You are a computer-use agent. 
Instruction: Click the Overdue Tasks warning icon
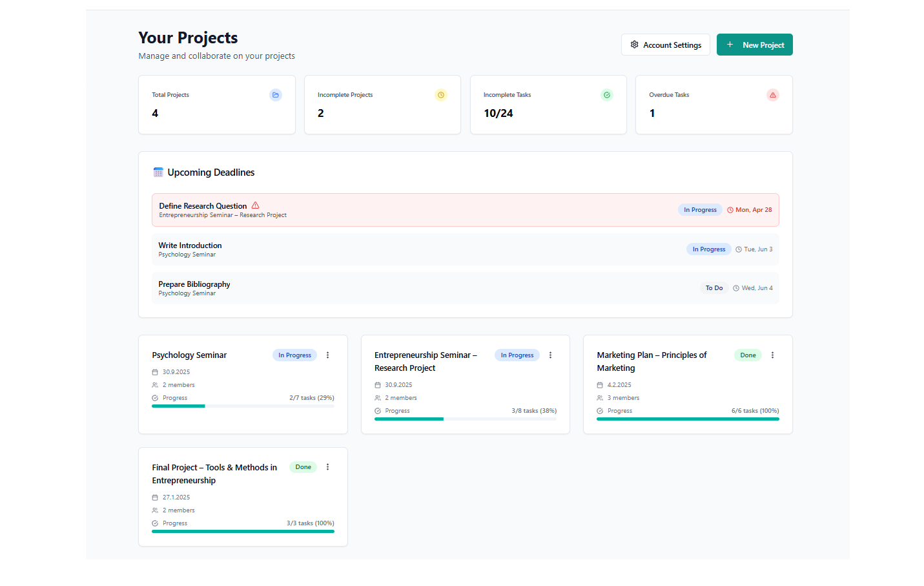[x=773, y=95]
